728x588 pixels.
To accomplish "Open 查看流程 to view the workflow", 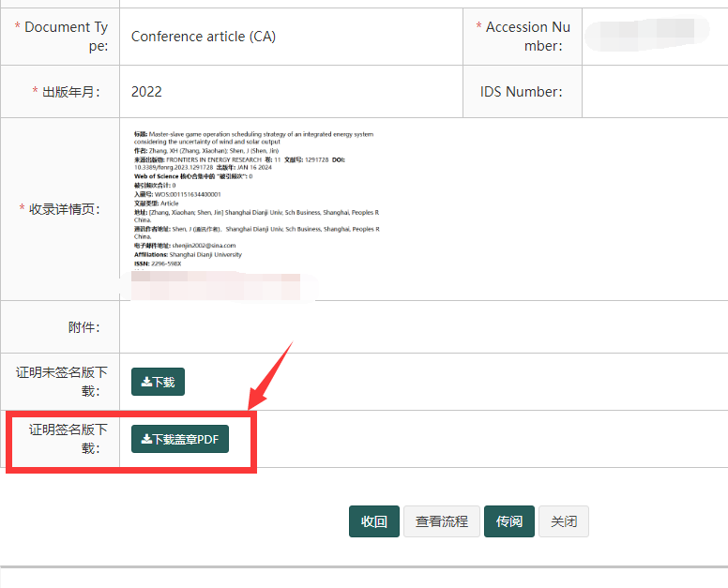I will pos(441,521).
